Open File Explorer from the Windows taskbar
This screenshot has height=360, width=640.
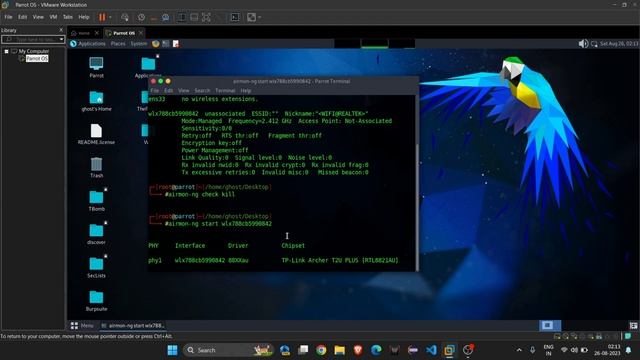tap(340, 350)
